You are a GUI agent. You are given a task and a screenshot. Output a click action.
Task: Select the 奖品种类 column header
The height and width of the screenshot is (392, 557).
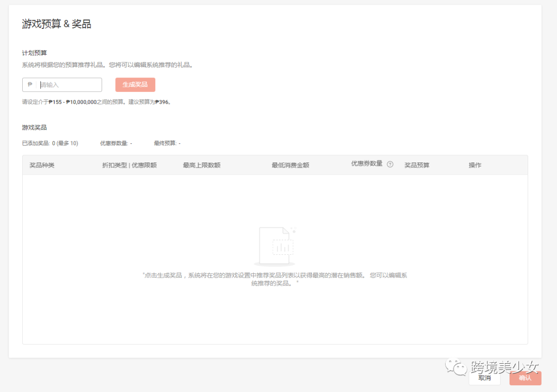click(x=42, y=165)
